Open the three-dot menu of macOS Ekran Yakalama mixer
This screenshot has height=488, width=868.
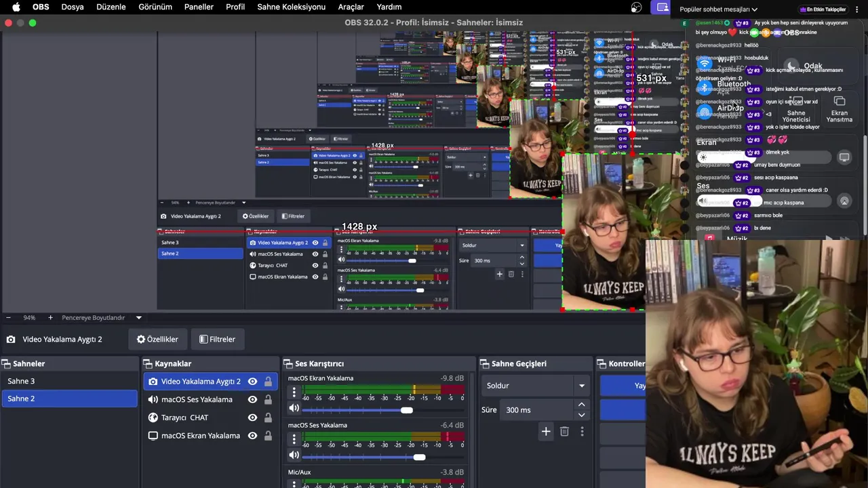[x=294, y=392]
